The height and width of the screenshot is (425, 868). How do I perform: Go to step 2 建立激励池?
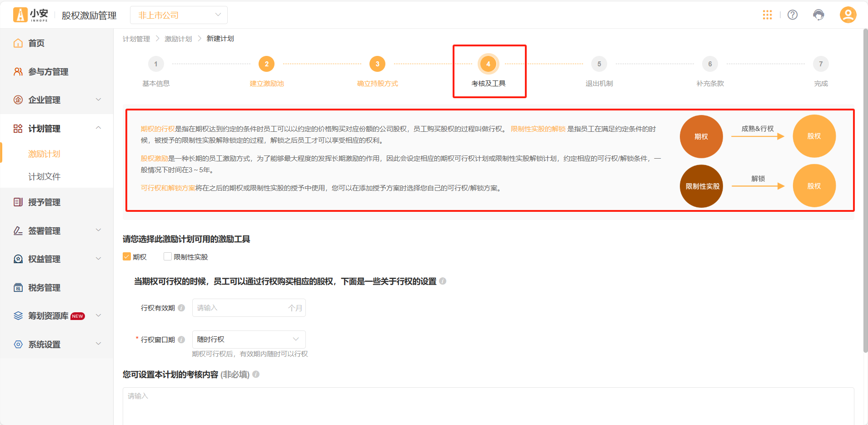coord(267,64)
